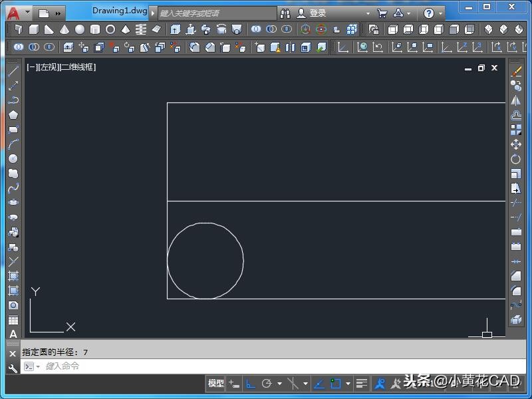532x399 pixels.
Task: Expand the object snap settings dropdown
Action: coord(348,384)
